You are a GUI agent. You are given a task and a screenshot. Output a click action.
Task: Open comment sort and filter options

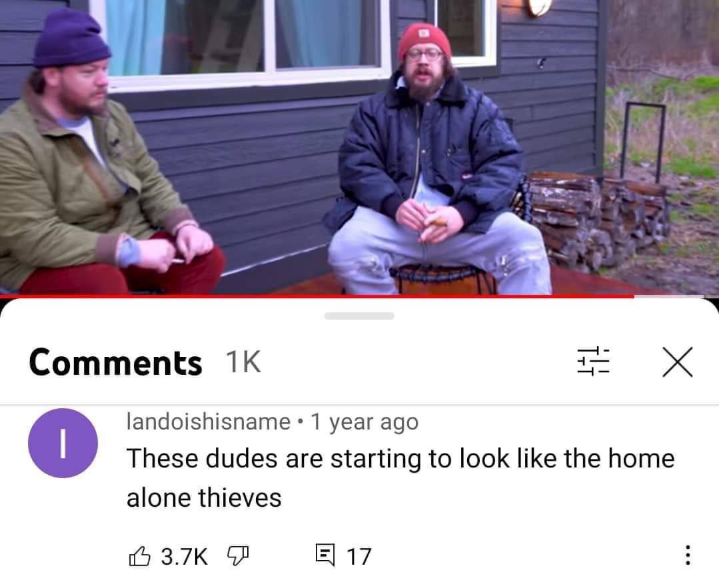click(x=593, y=362)
